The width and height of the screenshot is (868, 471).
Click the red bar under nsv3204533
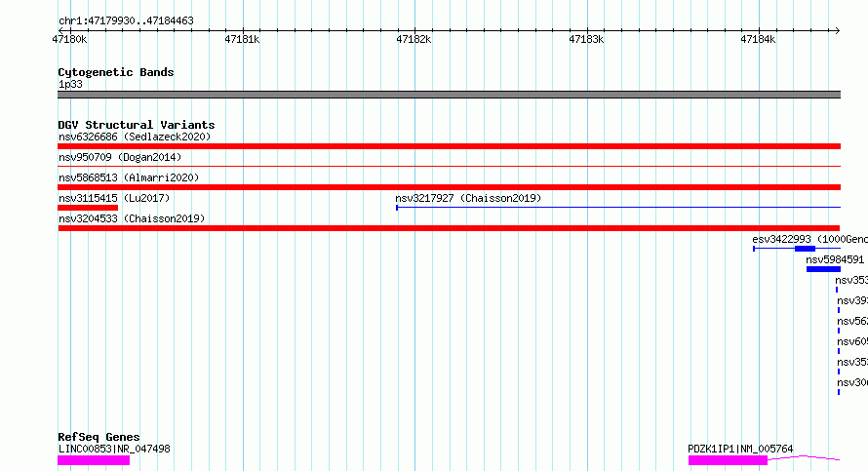tap(449, 228)
